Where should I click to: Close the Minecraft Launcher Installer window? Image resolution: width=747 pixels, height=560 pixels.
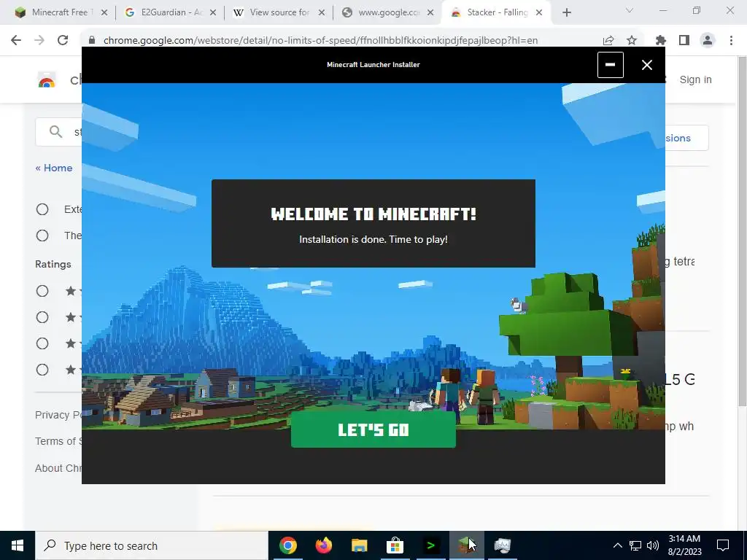click(x=646, y=65)
